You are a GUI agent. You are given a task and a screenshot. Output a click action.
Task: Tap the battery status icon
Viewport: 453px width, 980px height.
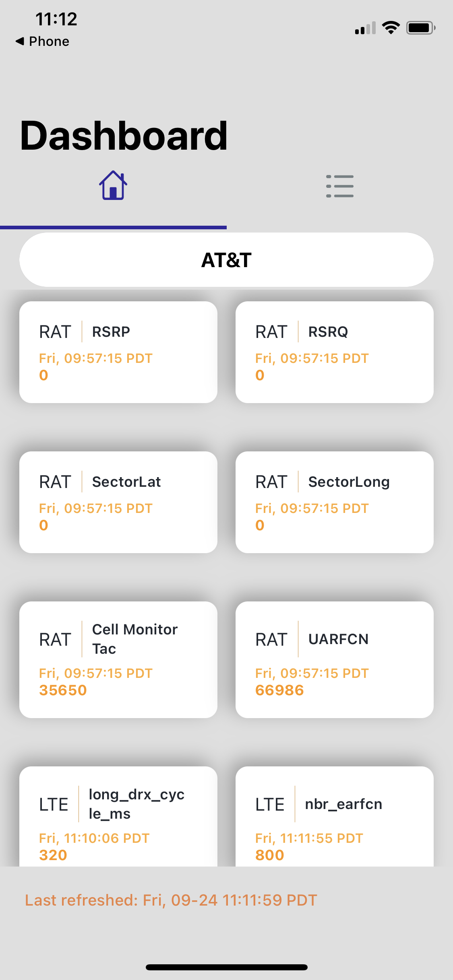point(421,28)
